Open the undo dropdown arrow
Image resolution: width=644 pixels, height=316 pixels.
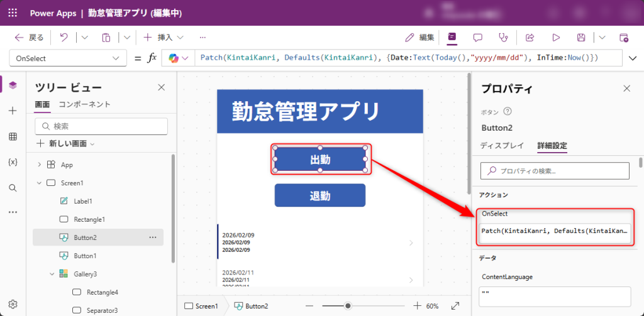click(84, 38)
